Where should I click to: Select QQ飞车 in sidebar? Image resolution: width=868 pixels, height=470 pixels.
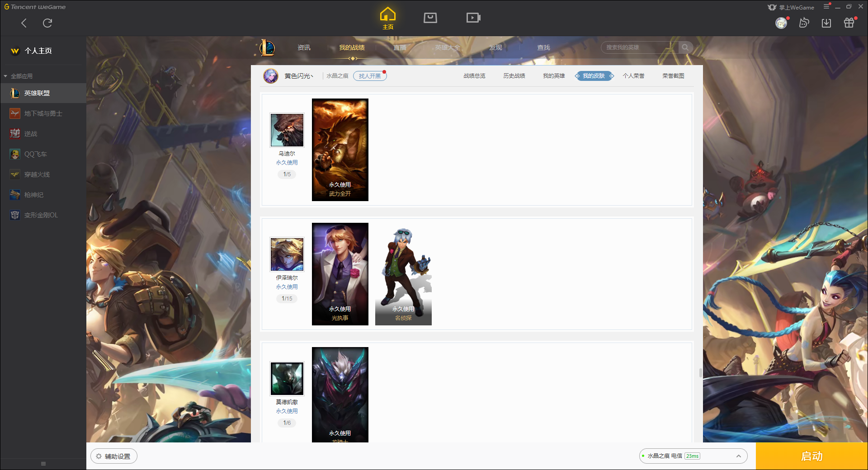(43, 154)
